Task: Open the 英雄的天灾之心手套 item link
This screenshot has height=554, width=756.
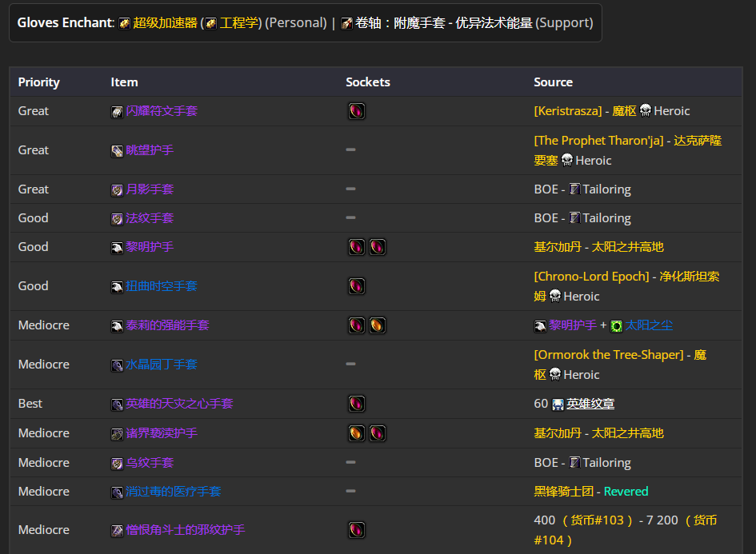Action: 179,404
